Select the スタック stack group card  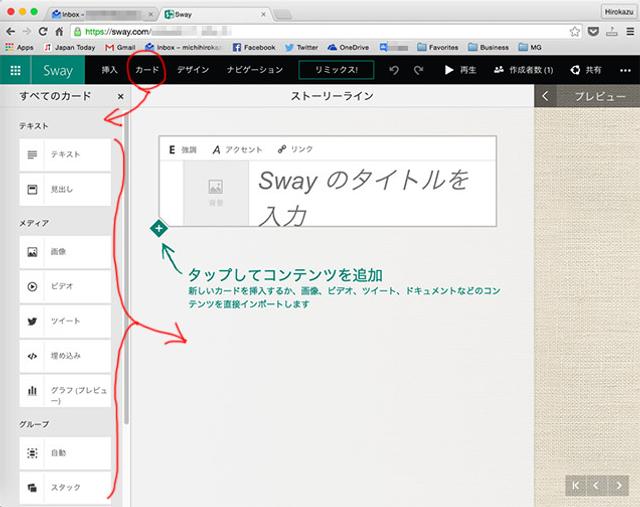pos(65,488)
